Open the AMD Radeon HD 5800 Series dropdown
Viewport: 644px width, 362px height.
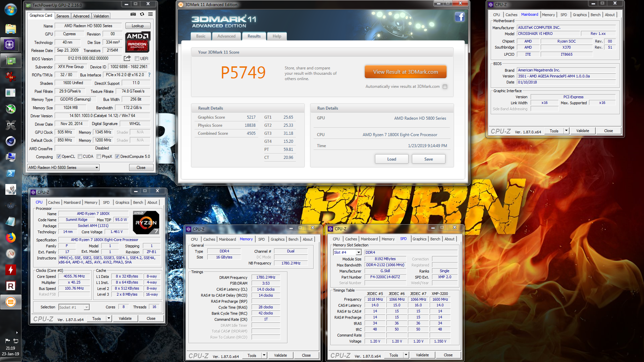63,168
